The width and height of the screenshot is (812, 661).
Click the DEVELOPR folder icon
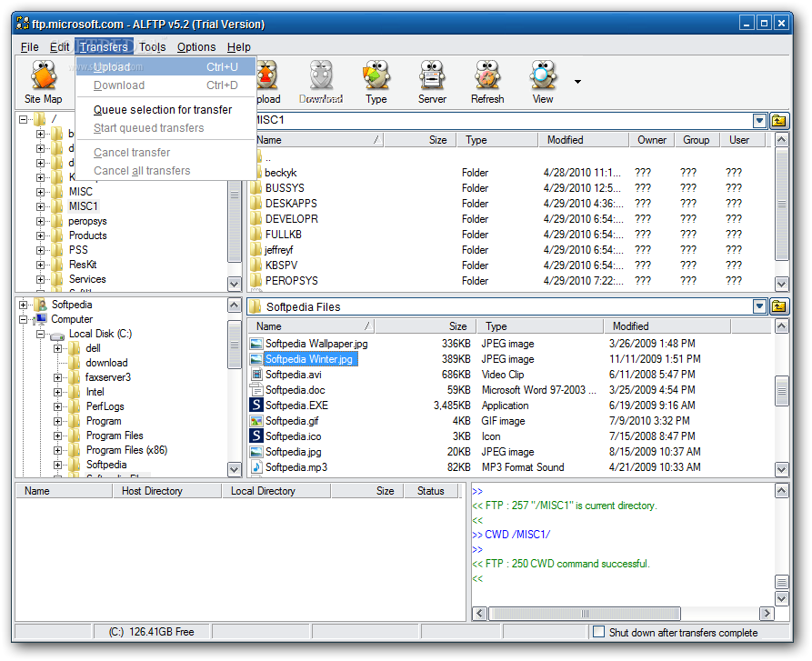[256, 218]
